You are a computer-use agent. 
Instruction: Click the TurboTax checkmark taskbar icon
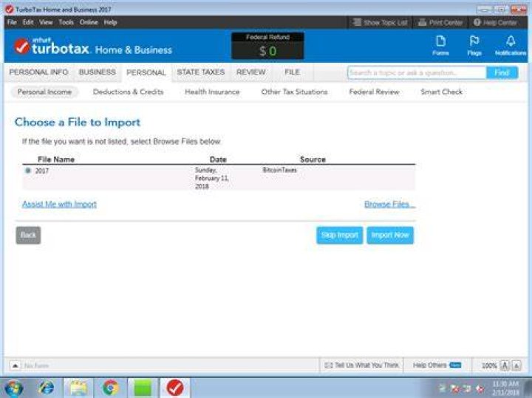[175, 388]
